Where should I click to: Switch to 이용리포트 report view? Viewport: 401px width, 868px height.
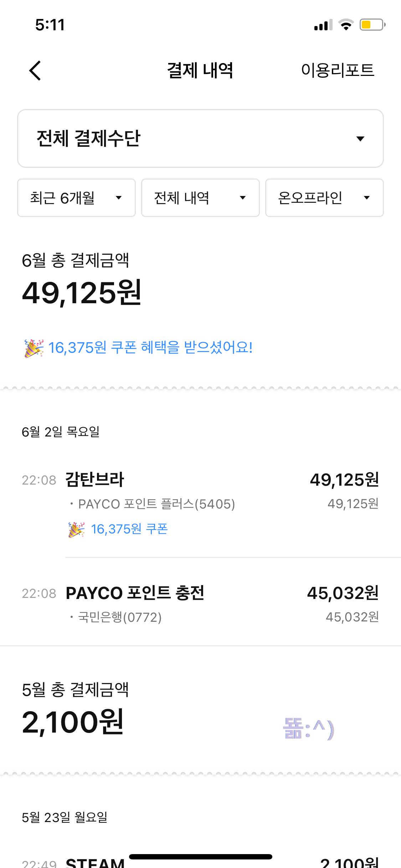(x=338, y=70)
